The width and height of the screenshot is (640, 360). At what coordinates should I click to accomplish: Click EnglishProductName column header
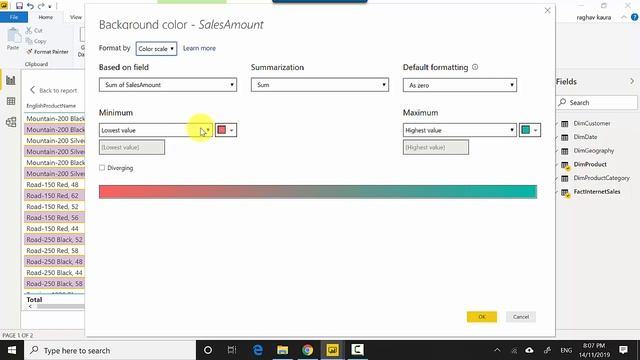tap(51, 106)
